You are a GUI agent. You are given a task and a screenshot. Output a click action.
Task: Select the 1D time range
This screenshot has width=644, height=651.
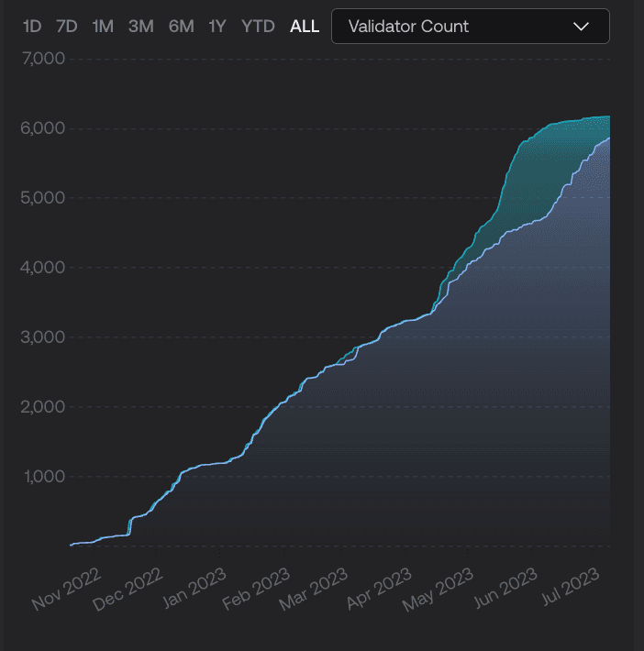(x=32, y=27)
